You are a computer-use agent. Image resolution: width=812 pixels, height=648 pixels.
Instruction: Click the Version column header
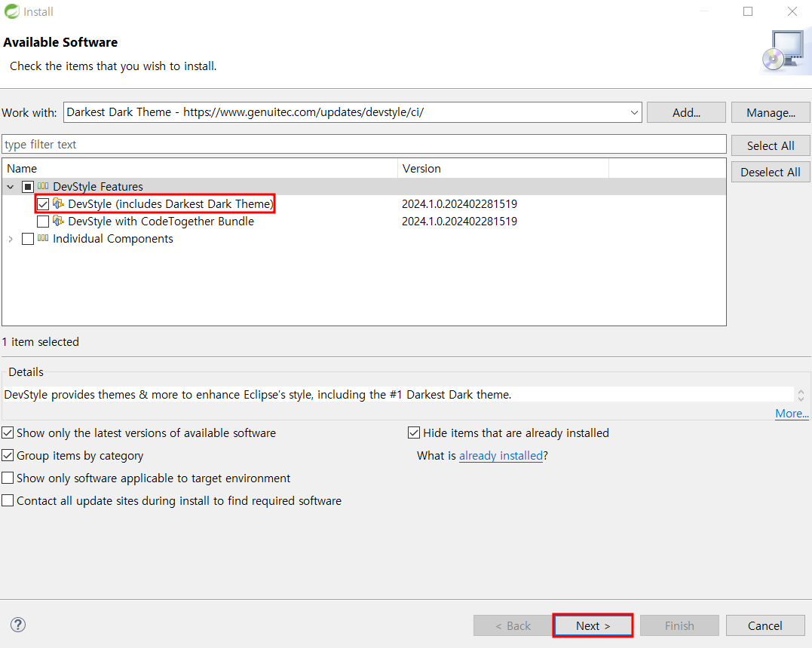click(x=503, y=169)
